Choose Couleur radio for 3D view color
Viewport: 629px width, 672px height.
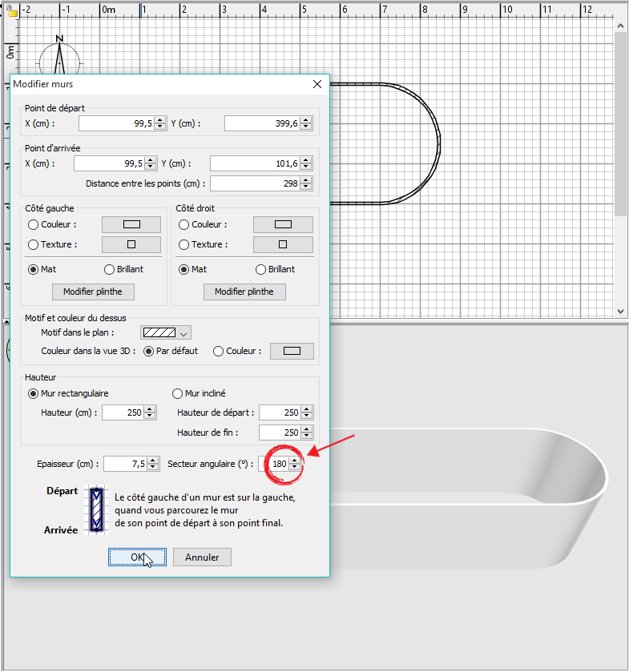(218, 352)
